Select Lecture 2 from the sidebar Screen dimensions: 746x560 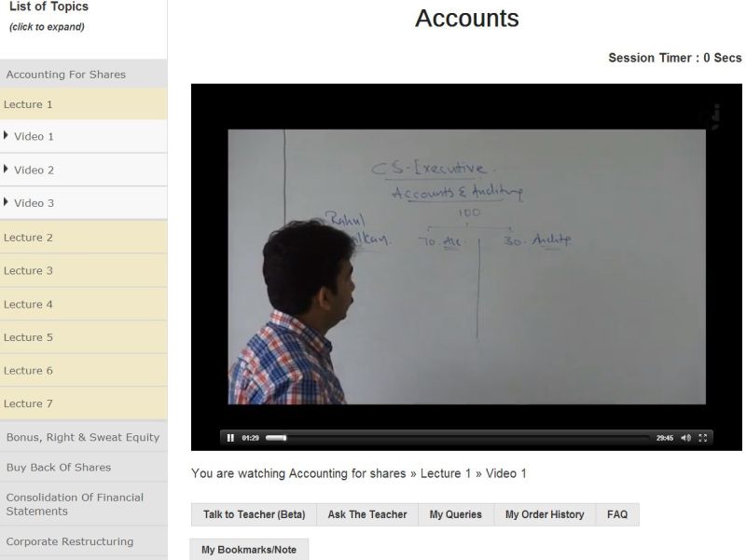(x=28, y=238)
